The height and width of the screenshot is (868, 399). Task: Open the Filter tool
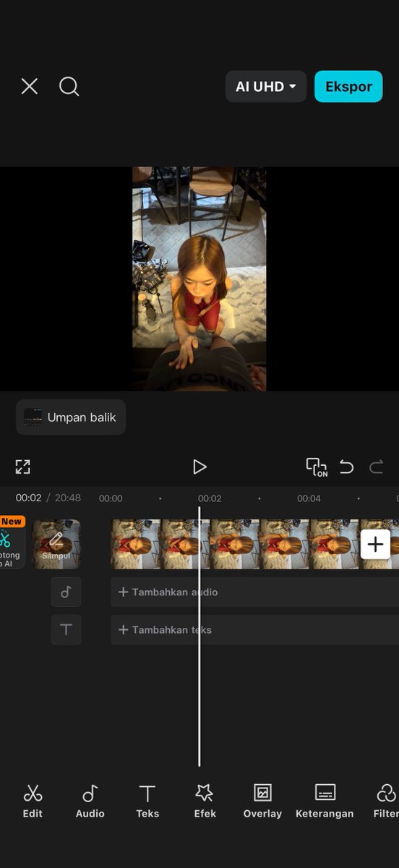[x=386, y=801]
